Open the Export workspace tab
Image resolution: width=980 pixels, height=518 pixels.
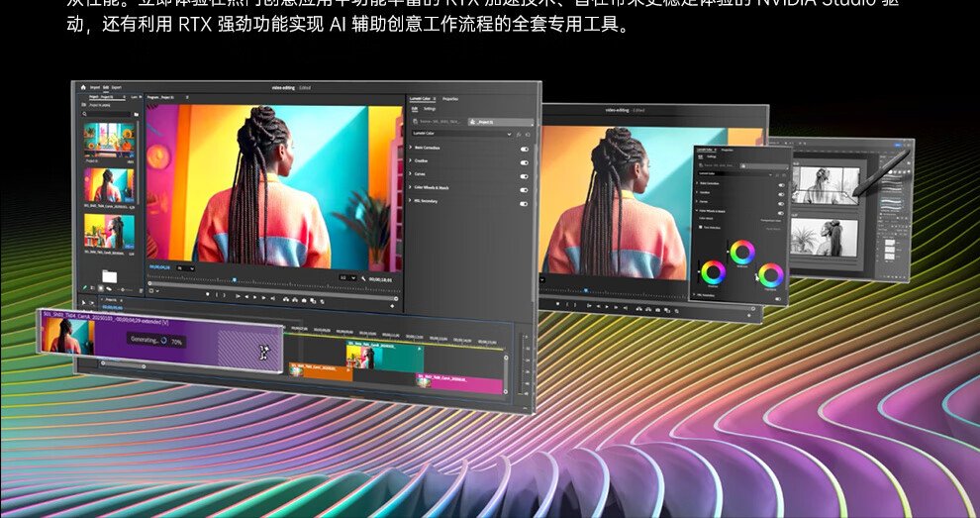pos(116,87)
